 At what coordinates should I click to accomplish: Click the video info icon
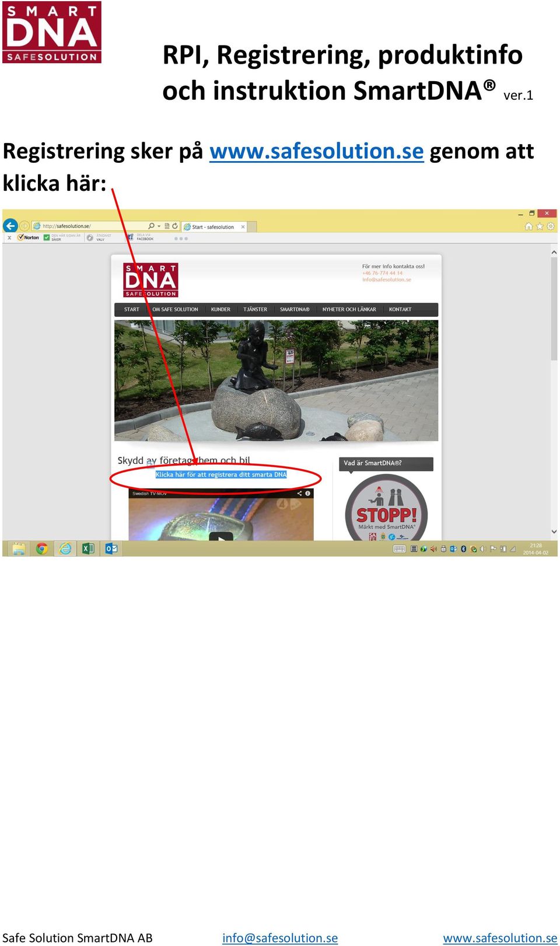[x=308, y=494]
